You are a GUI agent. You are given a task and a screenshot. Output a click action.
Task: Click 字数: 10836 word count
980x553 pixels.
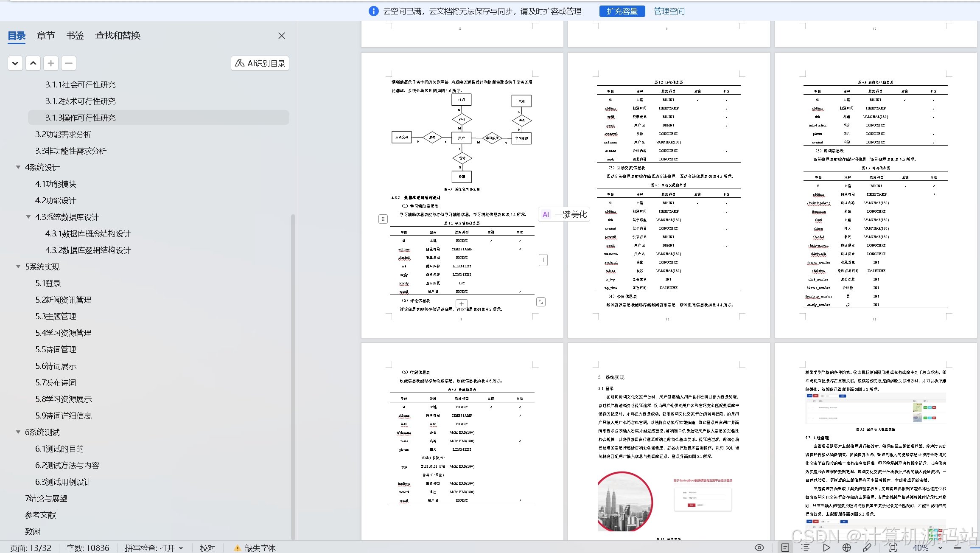click(88, 548)
